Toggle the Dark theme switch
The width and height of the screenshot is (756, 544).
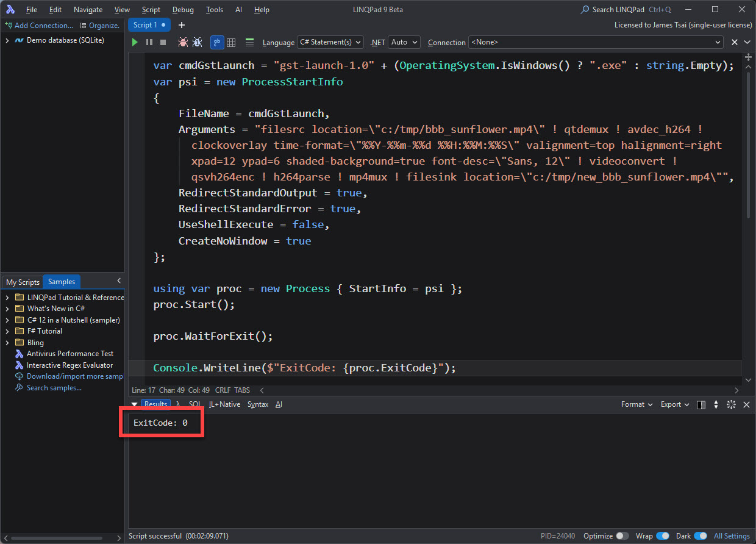[701, 536]
